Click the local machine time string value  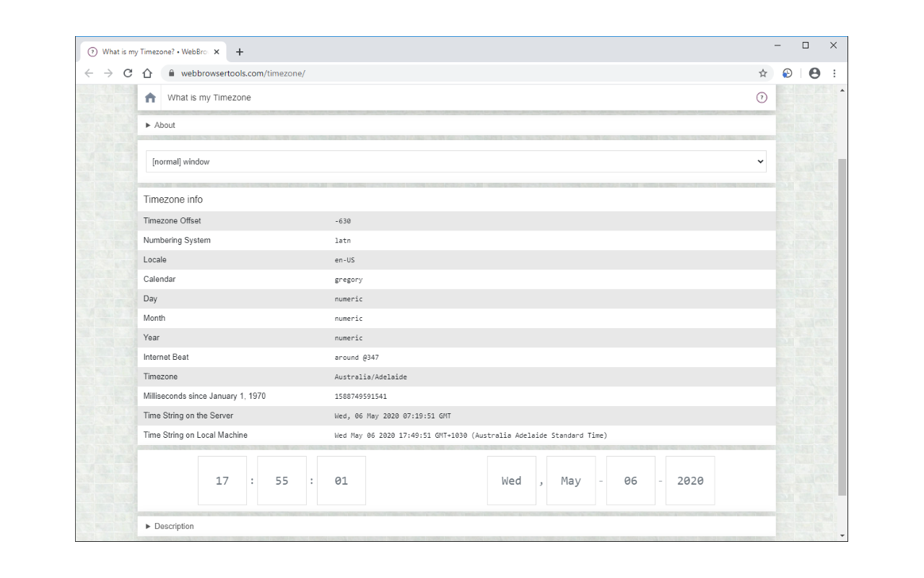[x=471, y=436]
